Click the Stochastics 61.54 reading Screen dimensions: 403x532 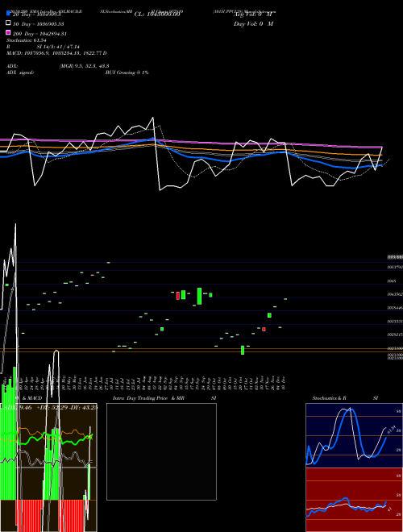click(x=27, y=40)
